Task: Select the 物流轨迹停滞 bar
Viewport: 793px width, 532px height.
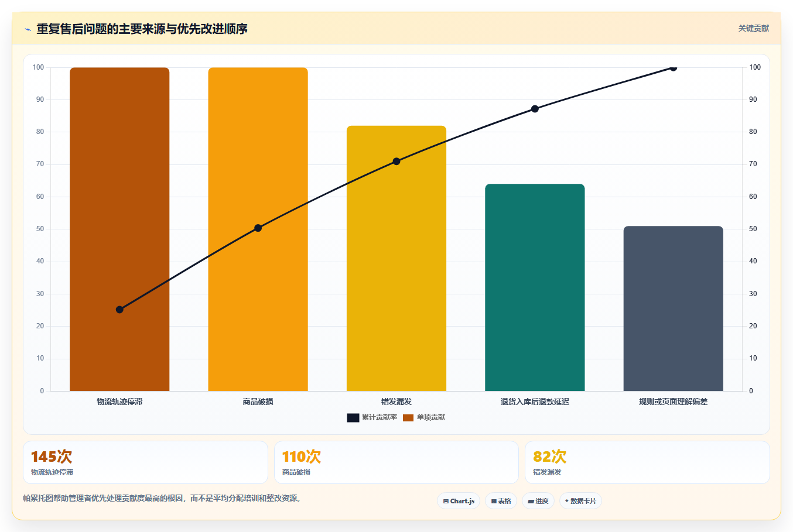Action: (x=119, y=229)
